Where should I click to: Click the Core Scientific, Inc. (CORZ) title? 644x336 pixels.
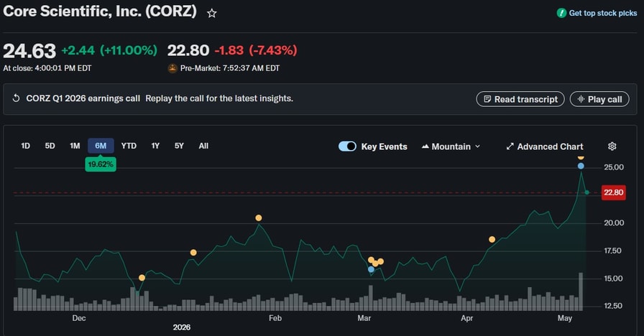(100, 11)
